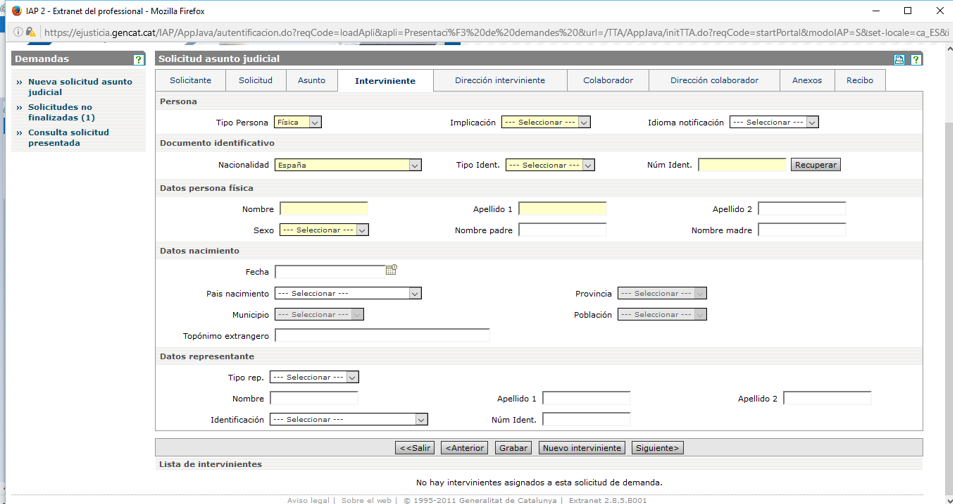The height and width of the screenshot is (504, 953).
Task: Open the disabled Población dropdown
Action: (x=662, y=315)
